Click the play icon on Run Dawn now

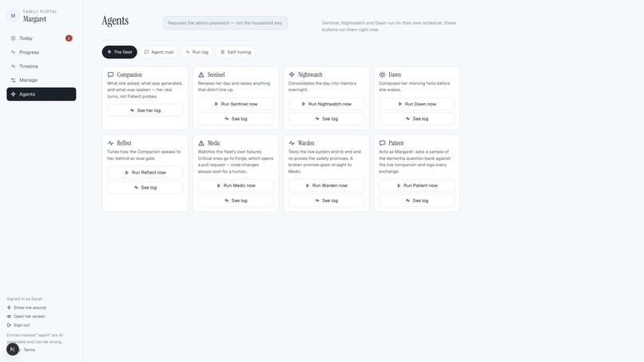400,104
